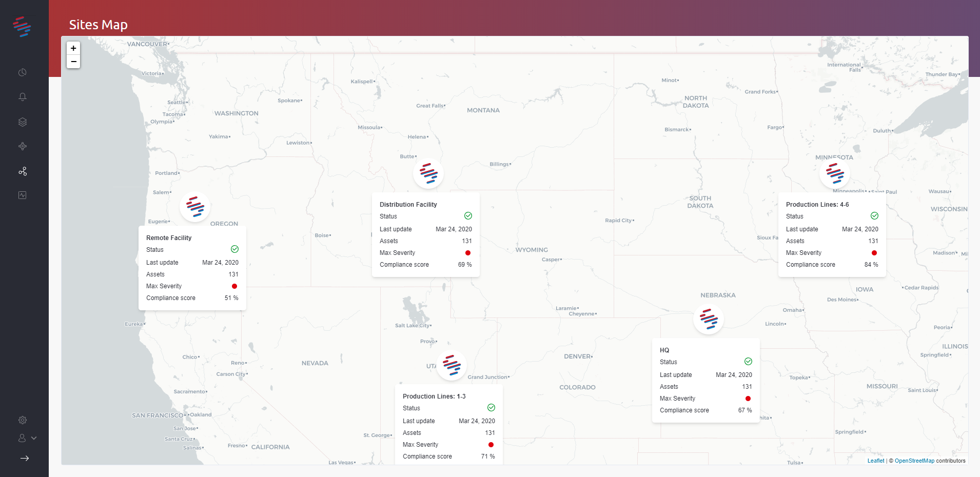The image size is (980, 477).
Task: Click Remote Facility max severity red dot
Action: tap(234, 286)
